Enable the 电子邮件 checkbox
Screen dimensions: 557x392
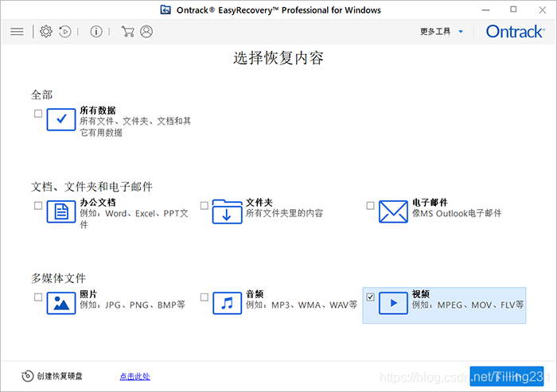370,206
